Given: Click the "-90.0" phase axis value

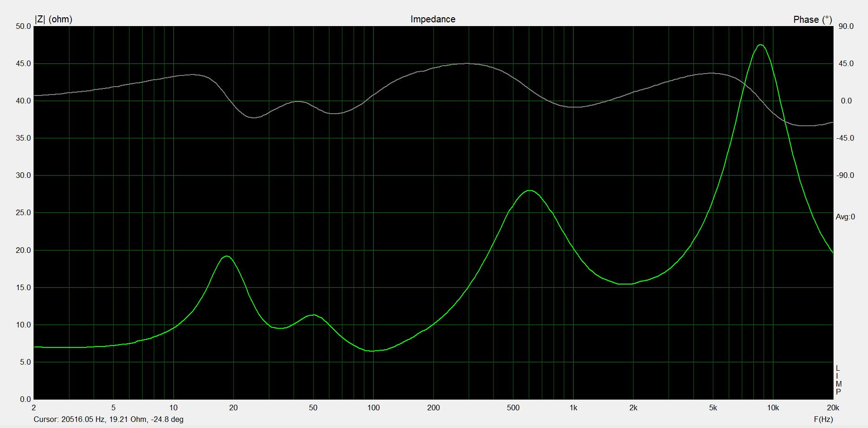Looking at the screenshot, I should pos(845,176).
